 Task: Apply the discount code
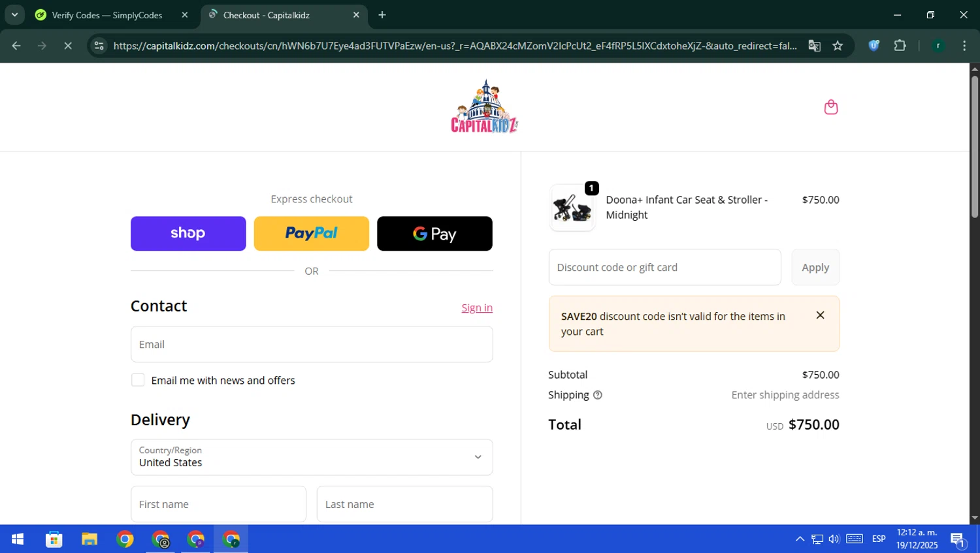point(815,267)
